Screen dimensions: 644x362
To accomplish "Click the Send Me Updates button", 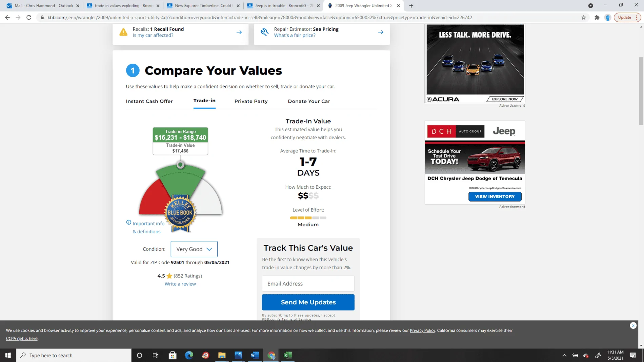I will [x=308, y=302].
